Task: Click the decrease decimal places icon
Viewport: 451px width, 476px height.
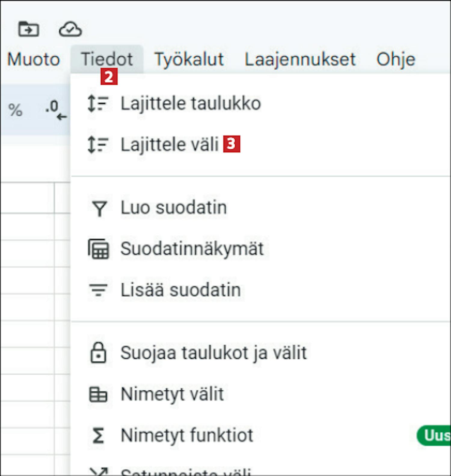Action: click(x=56, y=110)
